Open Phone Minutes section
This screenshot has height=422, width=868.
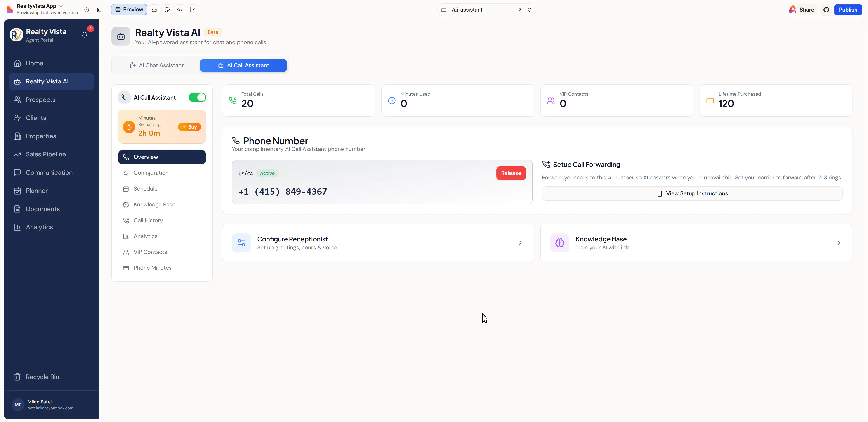(x=162, y=268)
